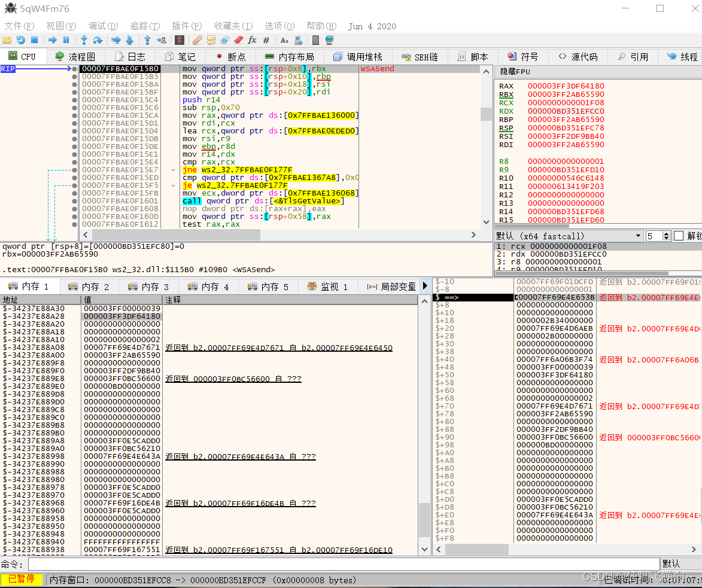Step over using the curved-arrow icon

tap(98, 40)
